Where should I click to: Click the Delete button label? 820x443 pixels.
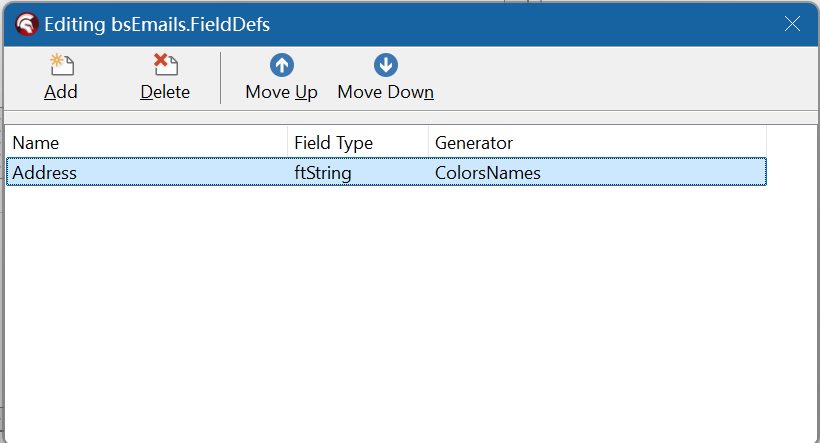[x=165, y=92]
